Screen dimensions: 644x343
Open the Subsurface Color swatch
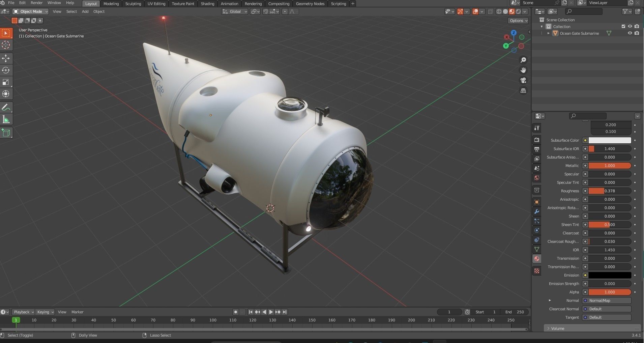click(x=606, y=140)
